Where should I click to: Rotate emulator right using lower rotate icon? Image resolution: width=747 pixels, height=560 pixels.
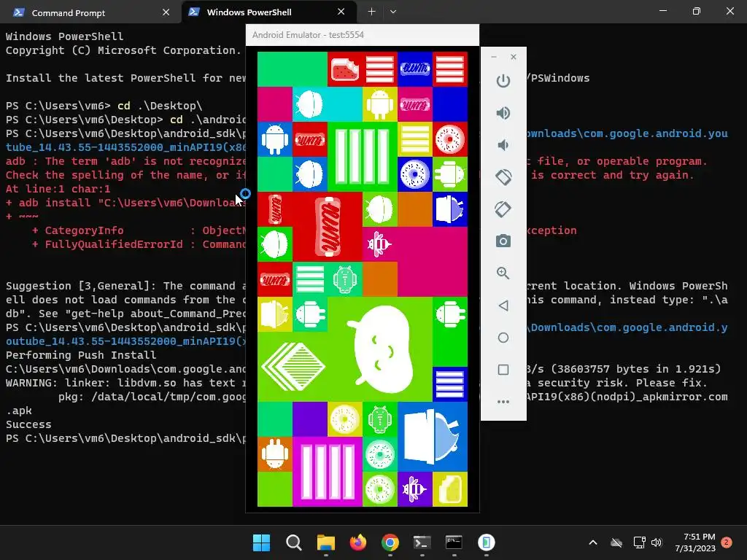click(503, 209)
